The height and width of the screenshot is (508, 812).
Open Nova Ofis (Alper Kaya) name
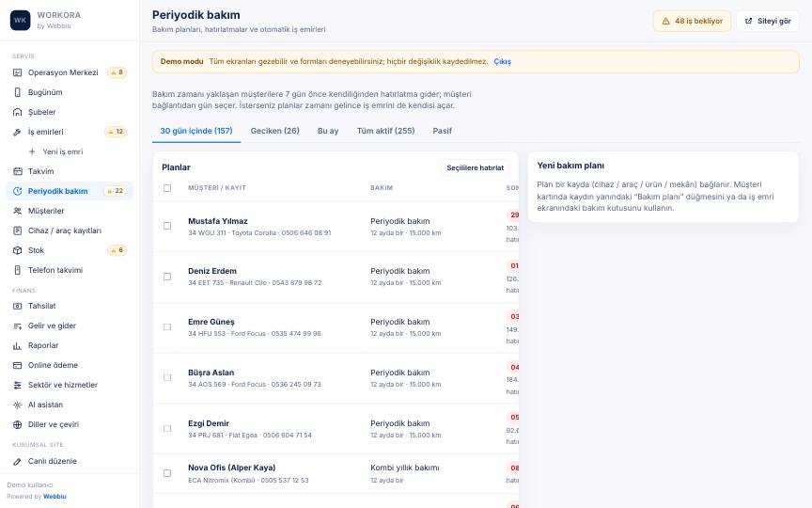click(x=232, y=467)
